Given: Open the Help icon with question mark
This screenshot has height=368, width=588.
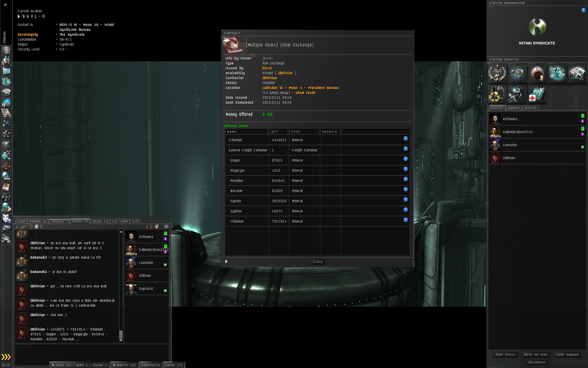Looking at the screenshot, I should coord(6,218).
